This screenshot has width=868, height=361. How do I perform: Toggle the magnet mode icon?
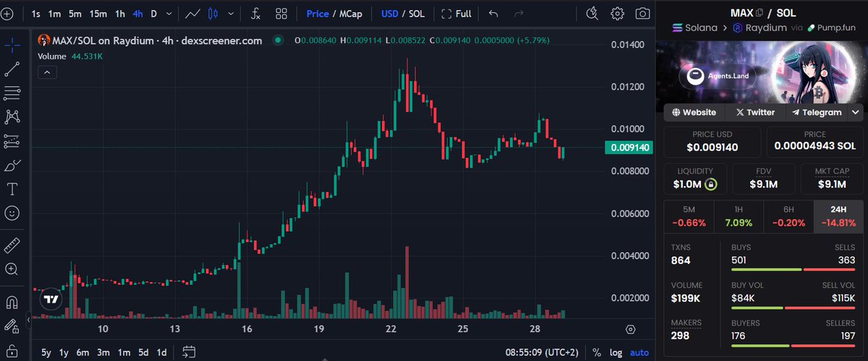click(x=12, y=301)
